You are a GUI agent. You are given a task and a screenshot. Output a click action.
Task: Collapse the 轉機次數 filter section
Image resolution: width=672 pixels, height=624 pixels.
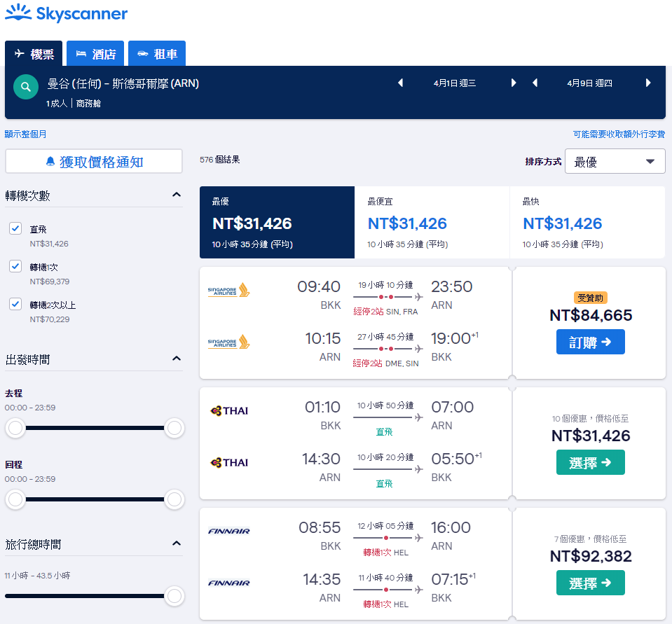coord(176,195)
